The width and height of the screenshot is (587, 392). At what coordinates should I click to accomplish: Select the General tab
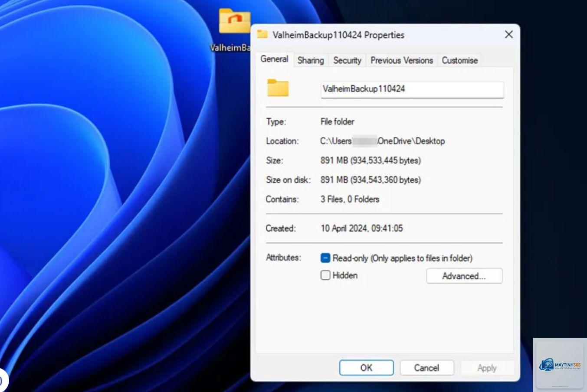coord(274,59)
